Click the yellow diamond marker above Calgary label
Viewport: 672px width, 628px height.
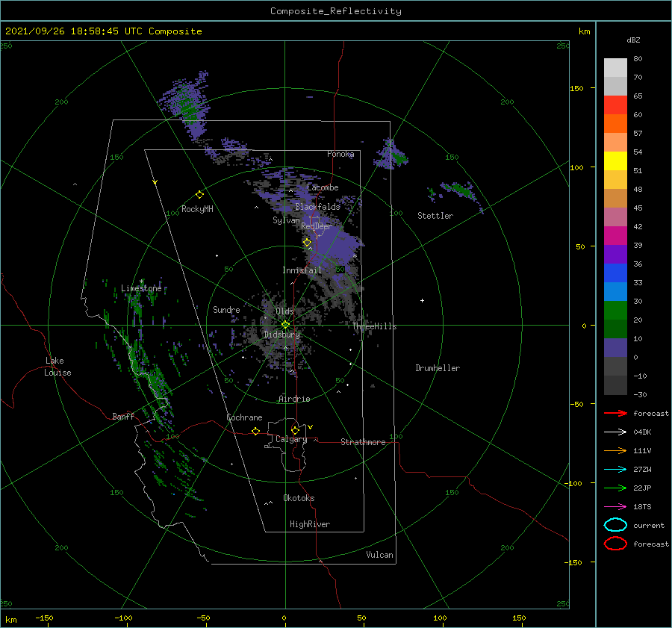[x=295, y=430]
